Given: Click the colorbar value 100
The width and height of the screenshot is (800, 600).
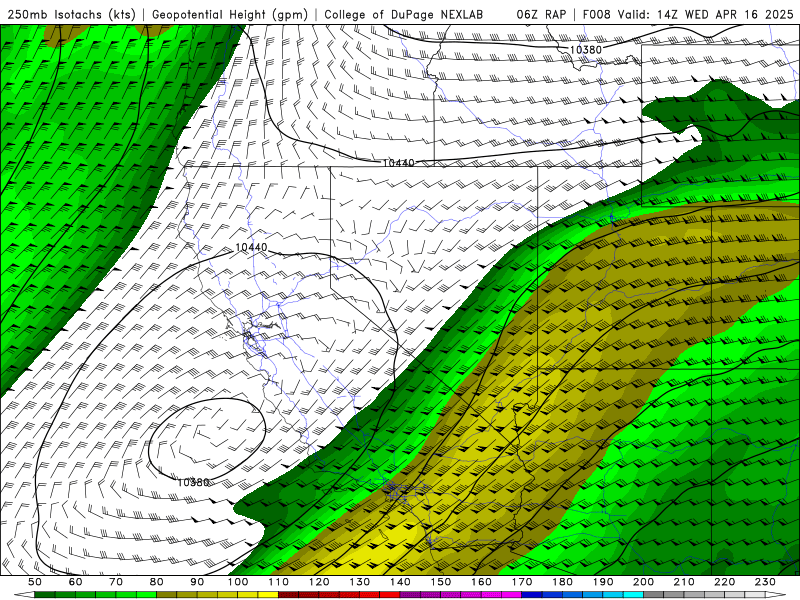Looking at the screenshot, I should click(238, 582).
